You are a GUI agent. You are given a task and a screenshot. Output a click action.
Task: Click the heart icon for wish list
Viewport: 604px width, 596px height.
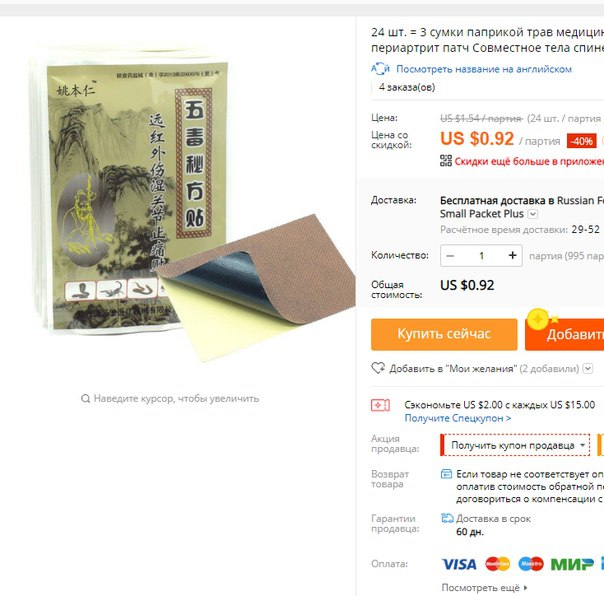(378, 368)
